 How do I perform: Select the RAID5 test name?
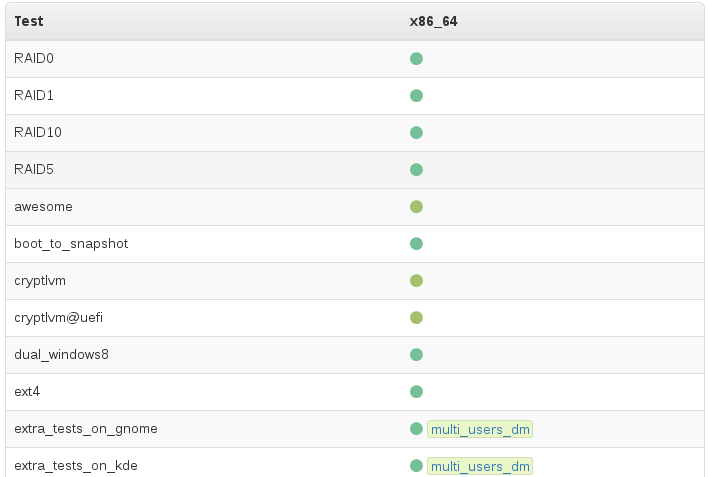34,169
